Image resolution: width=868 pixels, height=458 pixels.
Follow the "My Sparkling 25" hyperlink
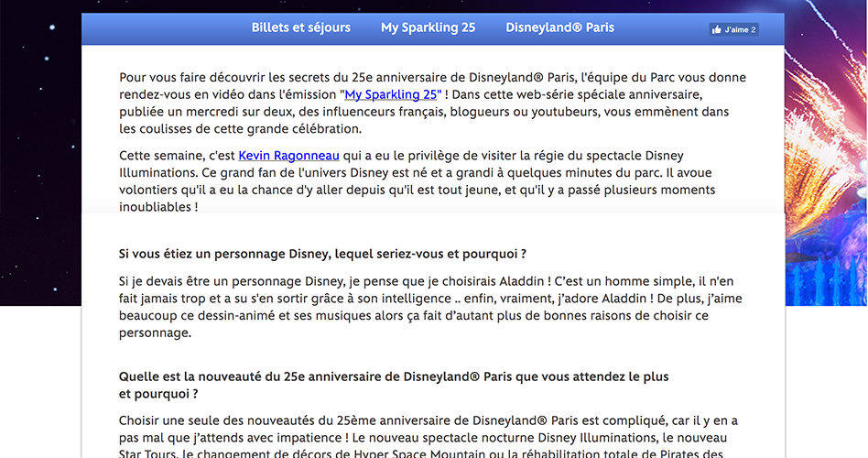pyautogui.click(x=391, y=94)
